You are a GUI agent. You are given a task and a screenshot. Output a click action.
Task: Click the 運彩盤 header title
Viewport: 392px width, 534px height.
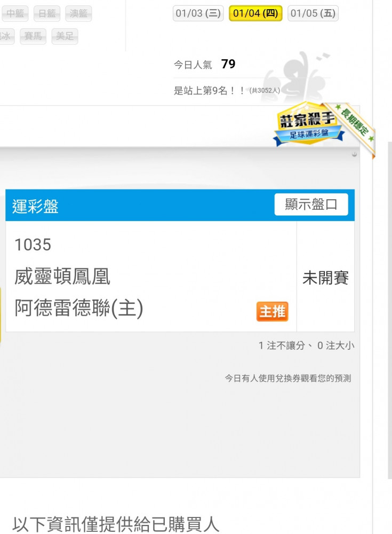coord(35,206)
